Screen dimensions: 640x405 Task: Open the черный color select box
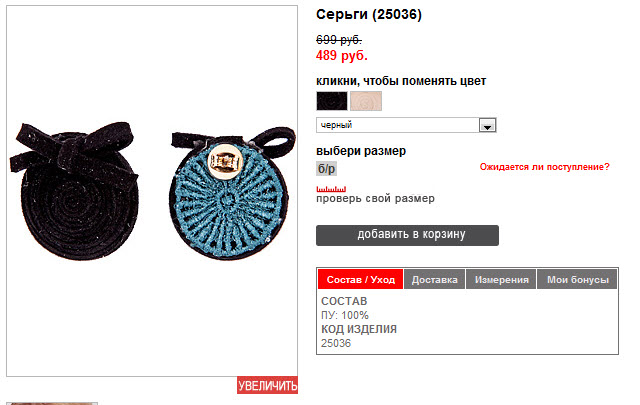[x=406, y=125]
